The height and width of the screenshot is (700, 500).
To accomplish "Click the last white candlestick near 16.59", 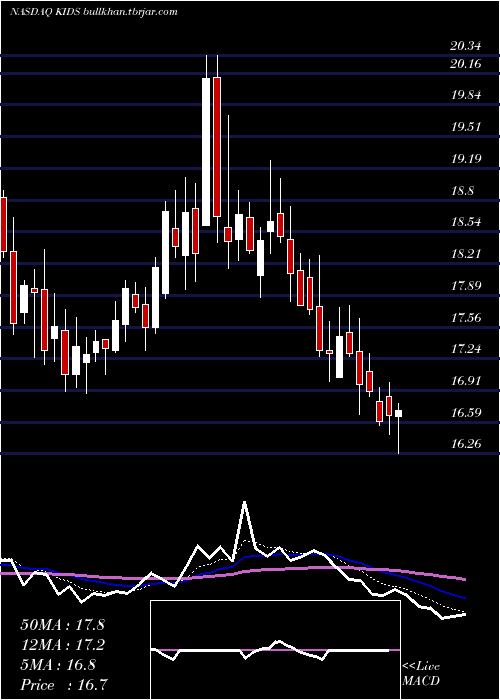I will pyautogui.click(x=398, y=413).
